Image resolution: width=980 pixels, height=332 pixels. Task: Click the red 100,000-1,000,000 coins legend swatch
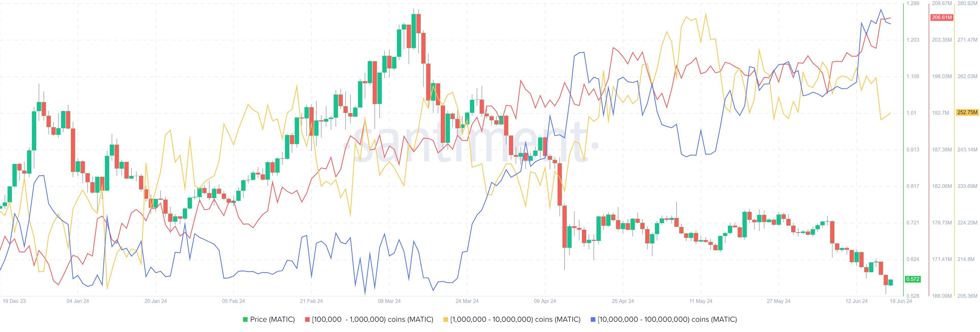(x=307, y=319)
